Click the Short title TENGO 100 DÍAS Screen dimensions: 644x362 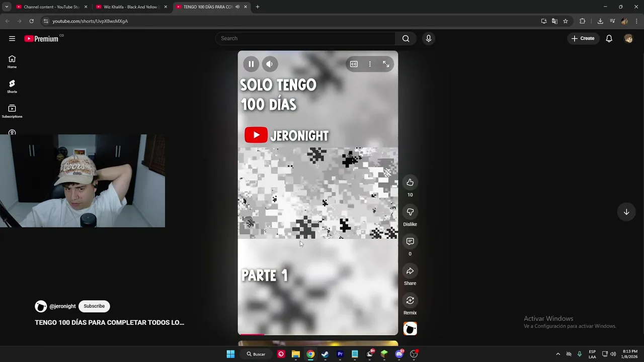(110, 323)
